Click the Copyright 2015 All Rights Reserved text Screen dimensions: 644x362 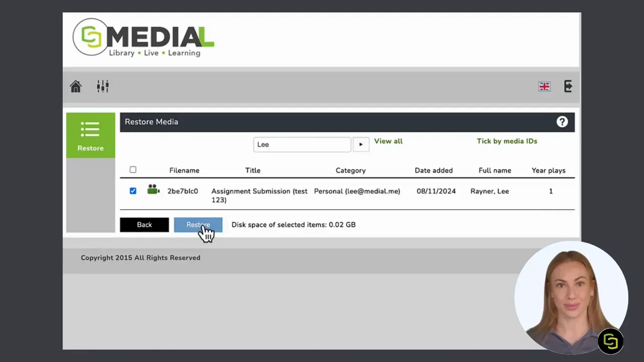(x=140, y=258)
